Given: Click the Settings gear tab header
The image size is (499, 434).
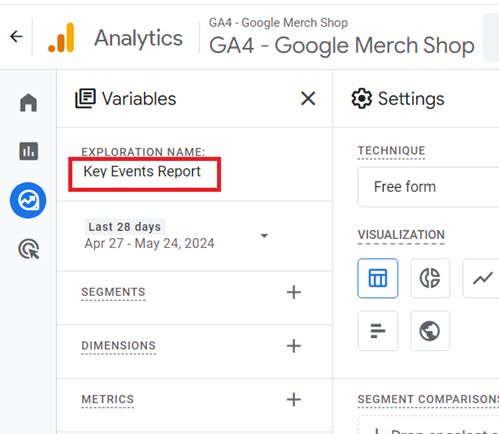Looking at the screenshot, I should (x=398, y=99).
